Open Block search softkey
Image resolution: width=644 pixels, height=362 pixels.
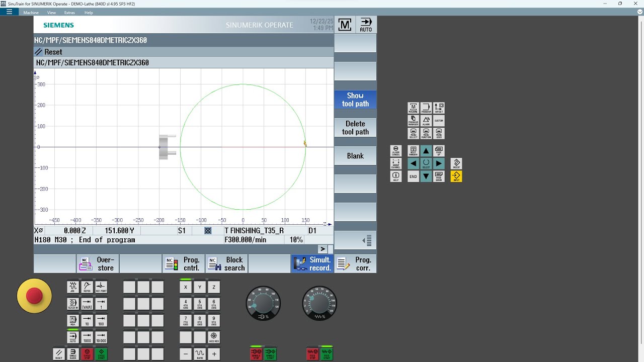(226, 264)
